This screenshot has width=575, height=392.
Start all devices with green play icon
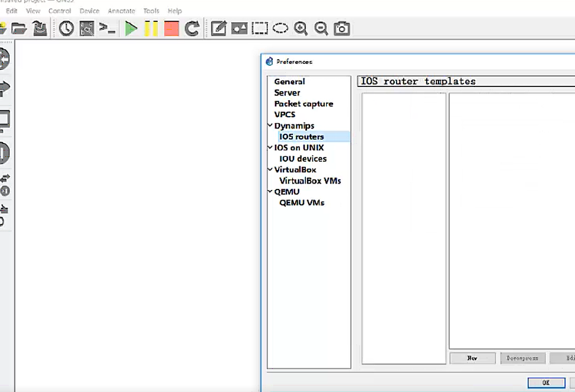(131, 28)
